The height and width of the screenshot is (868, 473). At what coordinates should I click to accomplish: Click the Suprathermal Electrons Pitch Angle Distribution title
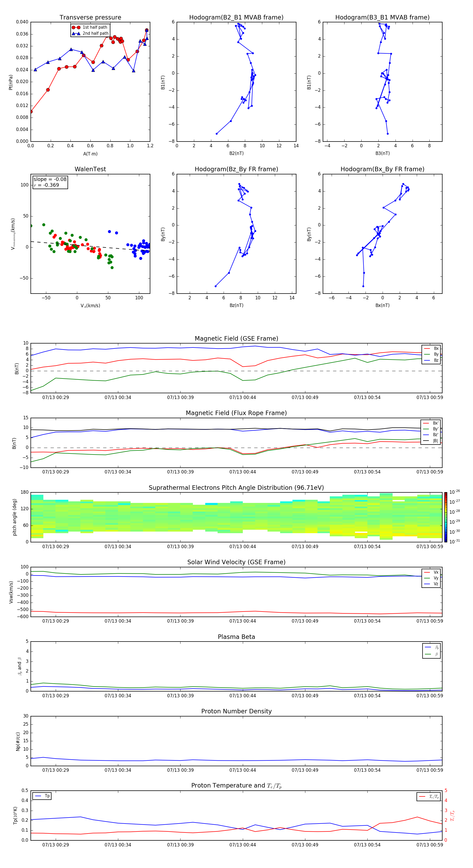tap(236, 488)
